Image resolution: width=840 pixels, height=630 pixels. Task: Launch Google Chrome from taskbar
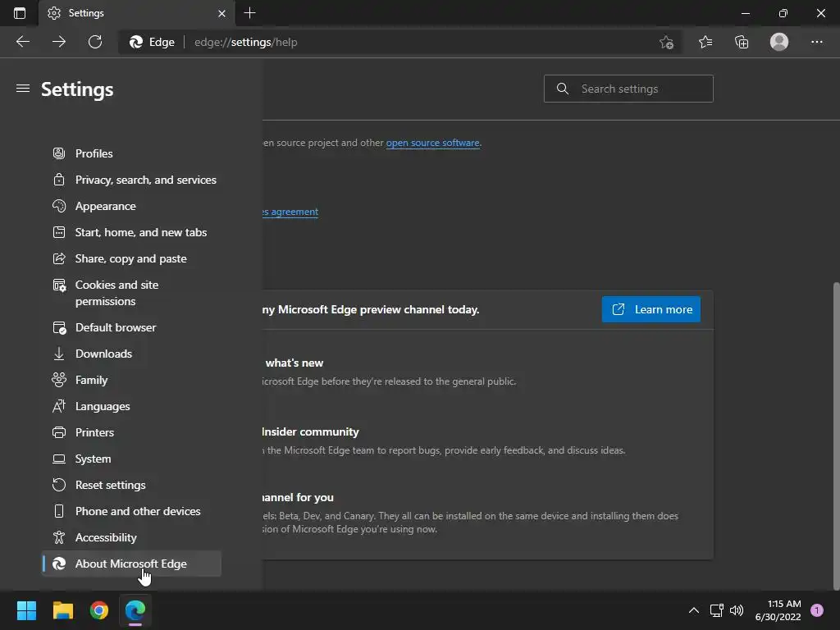(x=99, y=610)
